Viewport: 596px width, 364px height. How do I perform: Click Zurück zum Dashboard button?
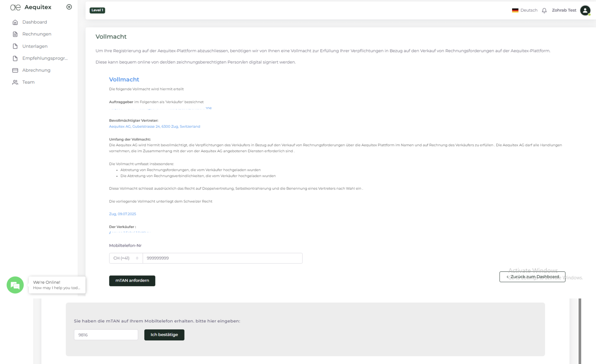pos(532,277)
